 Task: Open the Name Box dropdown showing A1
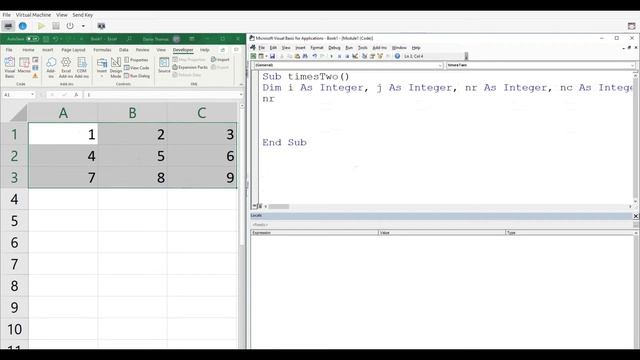[32, 95]
